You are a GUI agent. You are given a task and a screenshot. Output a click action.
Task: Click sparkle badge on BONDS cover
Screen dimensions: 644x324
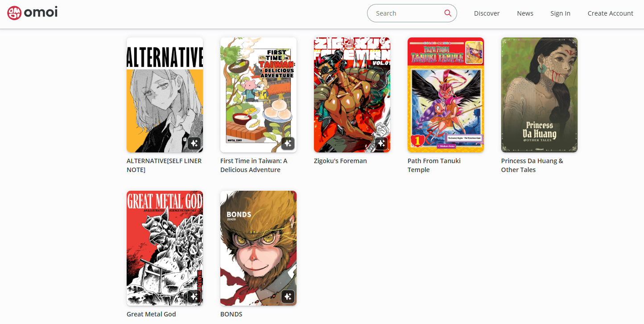288,297
